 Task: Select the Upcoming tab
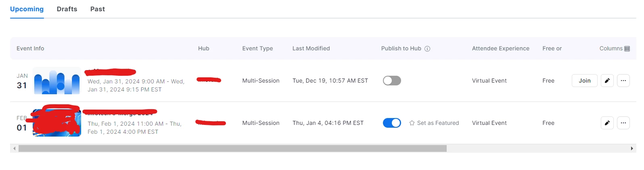pyautogui.click(x=27, y=9)
